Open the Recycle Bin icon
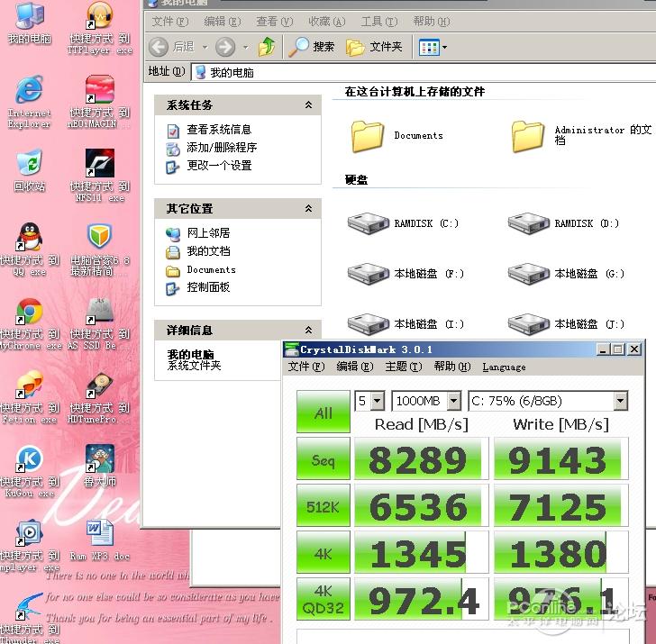 pos(29,162)
